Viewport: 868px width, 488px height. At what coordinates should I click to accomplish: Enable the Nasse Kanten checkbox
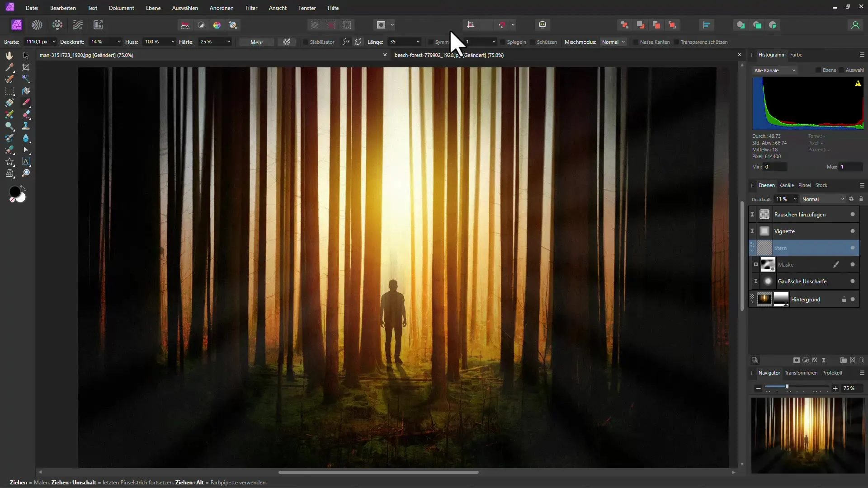click(x=636, y=42)
